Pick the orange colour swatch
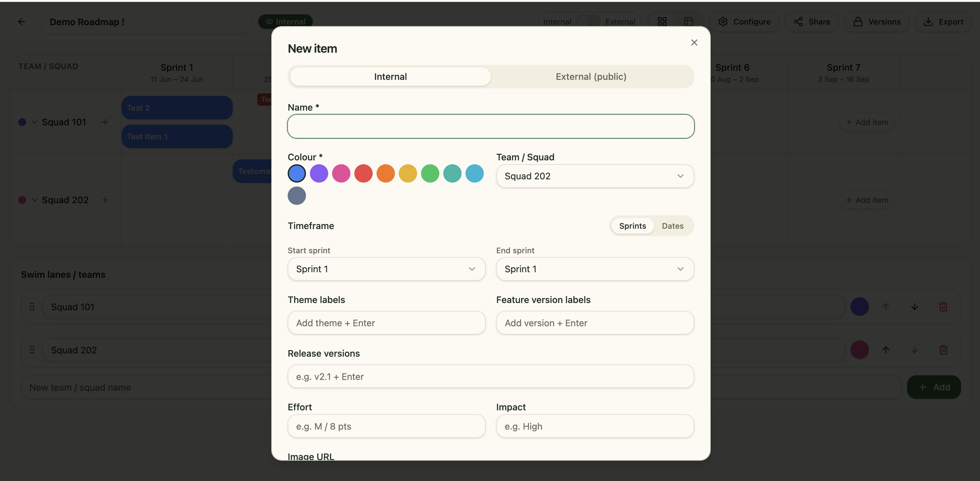Viewport: 980px width, 481px height. (x=386, y=174)
